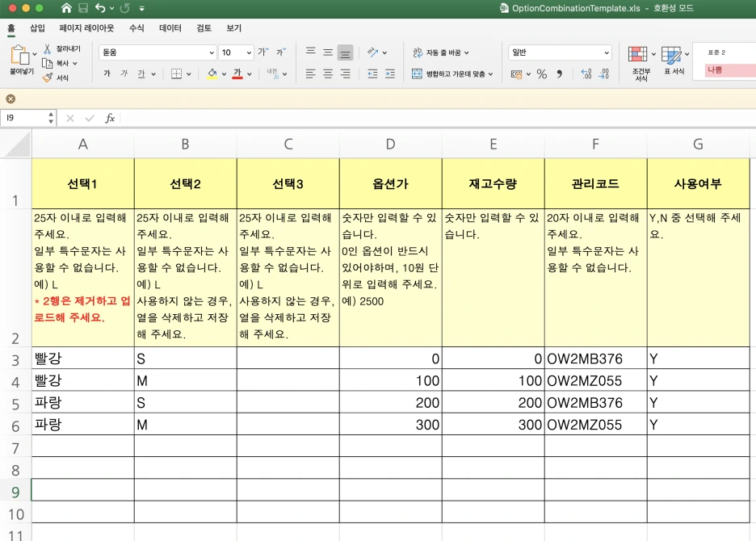Open the font size 10 dropdown
756x541 pixels.
[249, 52]
